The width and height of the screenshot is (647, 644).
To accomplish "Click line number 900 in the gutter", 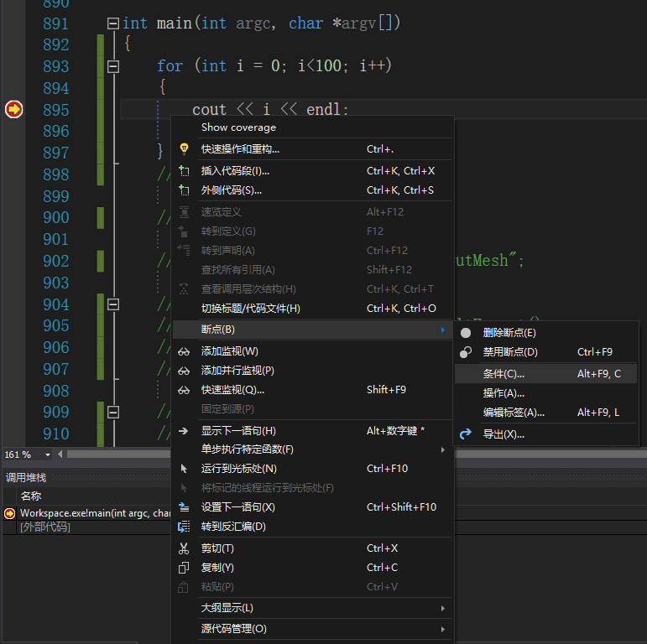I will coord(55,217).
